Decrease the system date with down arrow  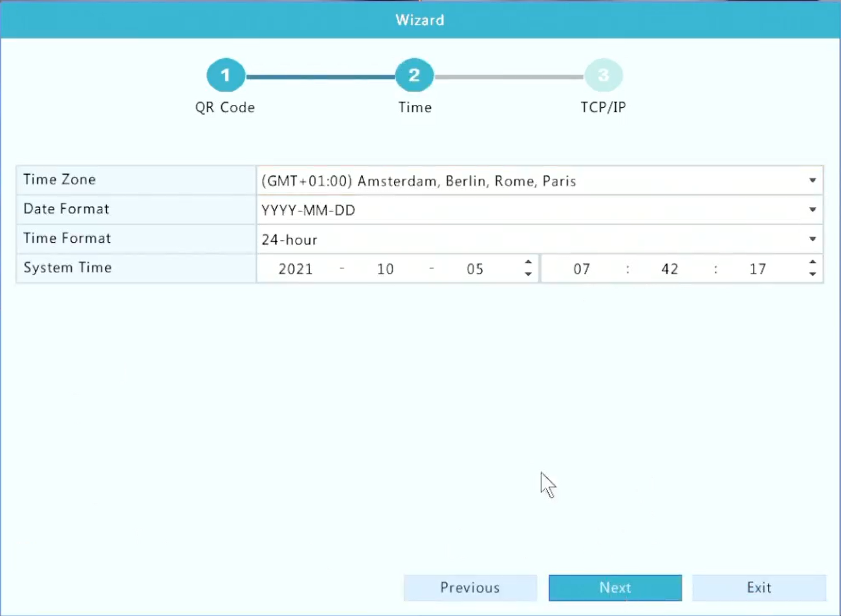pyautogui.click(x=528, y=274)
